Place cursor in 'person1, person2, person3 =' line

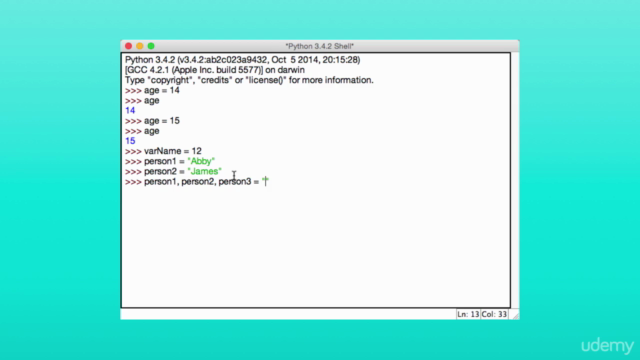click(202, 182)
